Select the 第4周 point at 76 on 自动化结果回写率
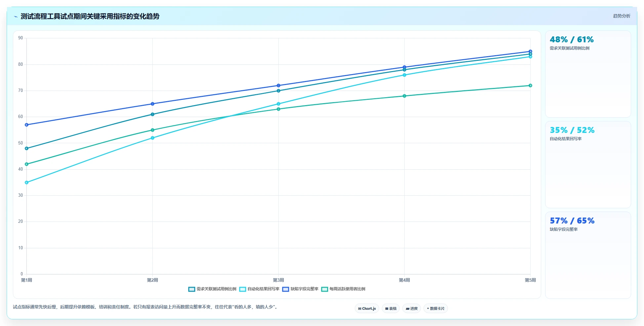The width and height of the screenshot is (644, 326). point(404,75)
